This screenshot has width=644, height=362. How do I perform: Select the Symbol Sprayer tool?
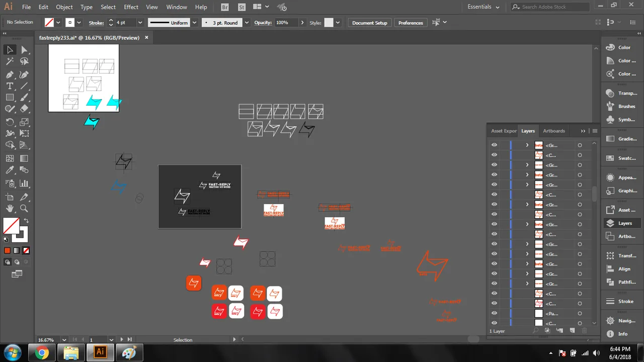[10, 184]
